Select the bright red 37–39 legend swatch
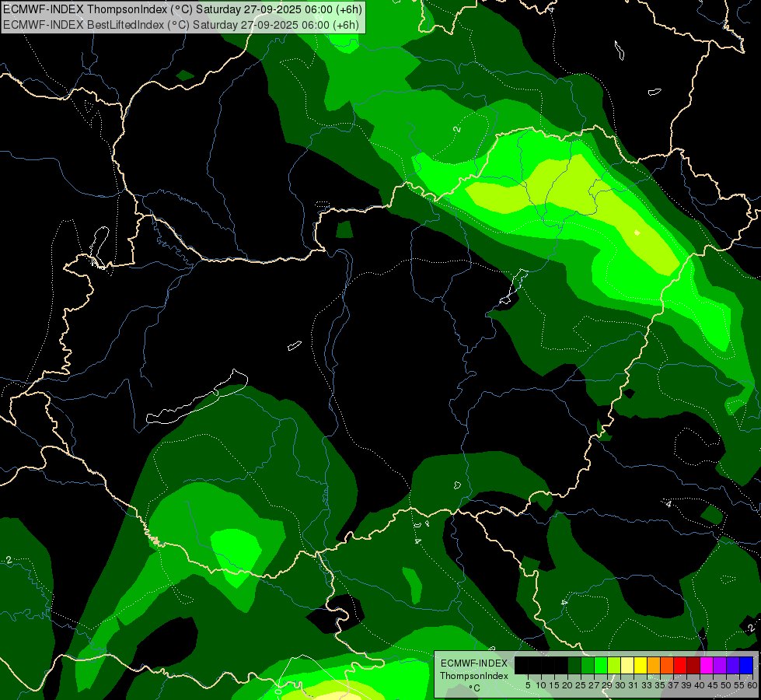The height and width of the screenshot is (700, 761). tap(679, 665)
